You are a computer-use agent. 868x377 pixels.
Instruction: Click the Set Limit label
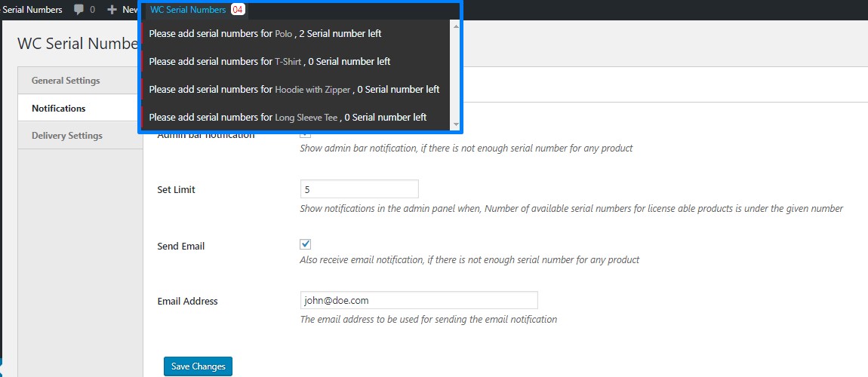pyautogui.click(x=176, y=190)
